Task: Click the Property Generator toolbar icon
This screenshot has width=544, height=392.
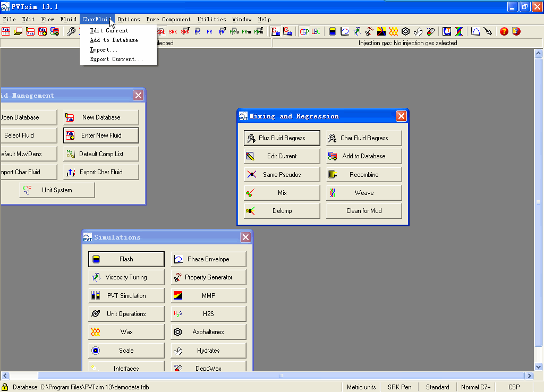Action: coord(369,31)
